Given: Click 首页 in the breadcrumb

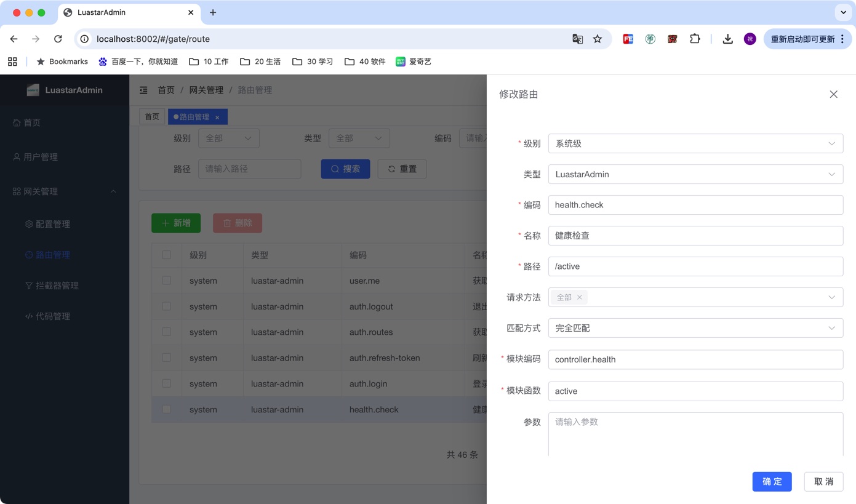Looking at the screenshot, I should click(166, 90).
